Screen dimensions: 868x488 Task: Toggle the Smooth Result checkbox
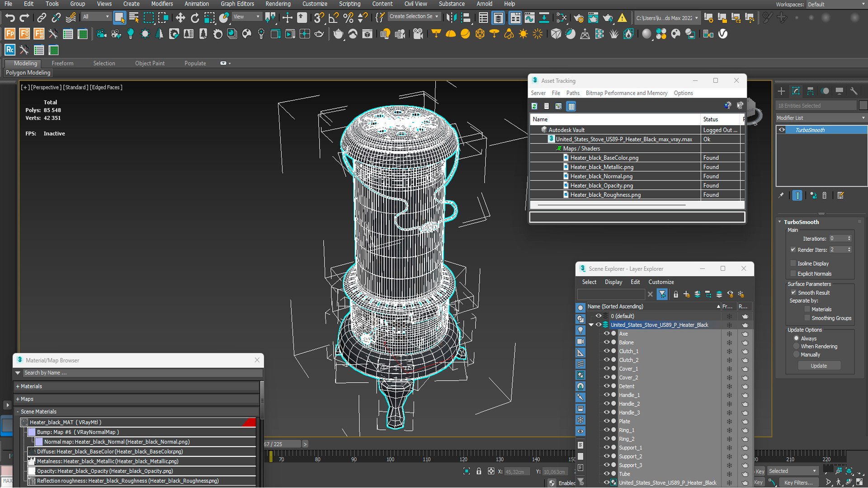[x=793, y=292]
